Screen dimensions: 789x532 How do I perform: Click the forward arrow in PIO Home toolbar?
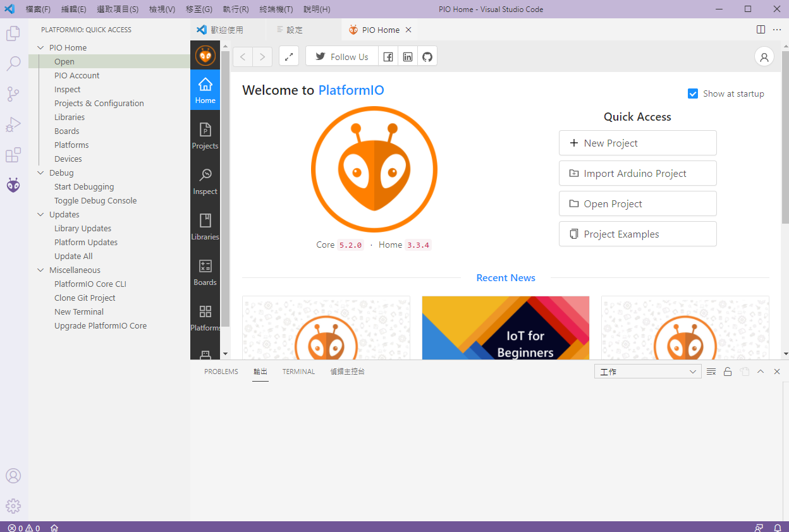(x=262, y=56)
